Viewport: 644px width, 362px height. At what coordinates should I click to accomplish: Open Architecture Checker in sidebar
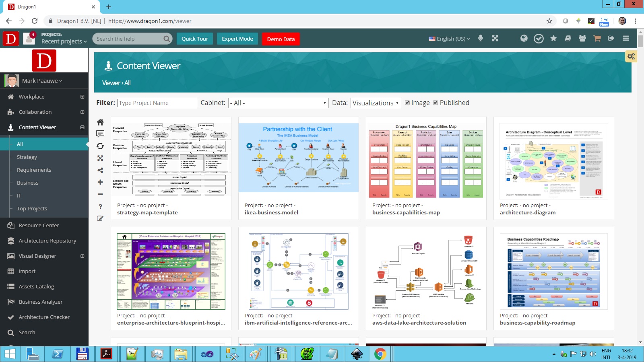tap(44, 317)
